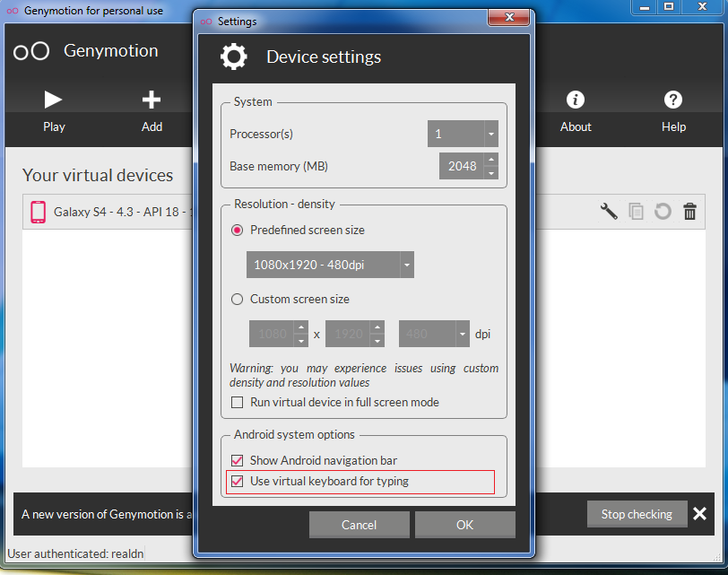Viewport: 728px width, 575px height.
Task: Click the Device settings gear icon
Action: point(233,57)
